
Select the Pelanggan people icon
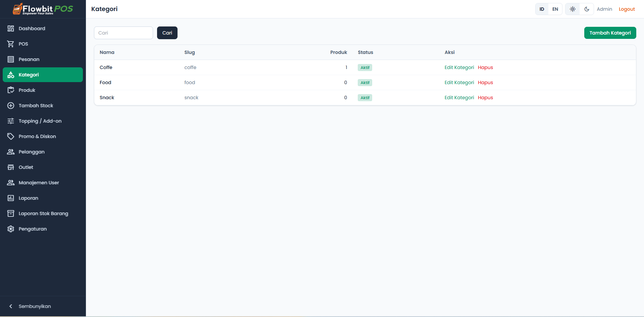tap(10, 151)
